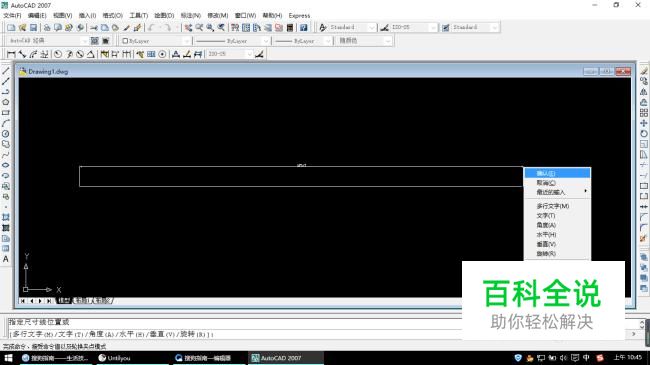
Task: Click the Open file icon in the Standard toolbar
Action: coord(22,27)
